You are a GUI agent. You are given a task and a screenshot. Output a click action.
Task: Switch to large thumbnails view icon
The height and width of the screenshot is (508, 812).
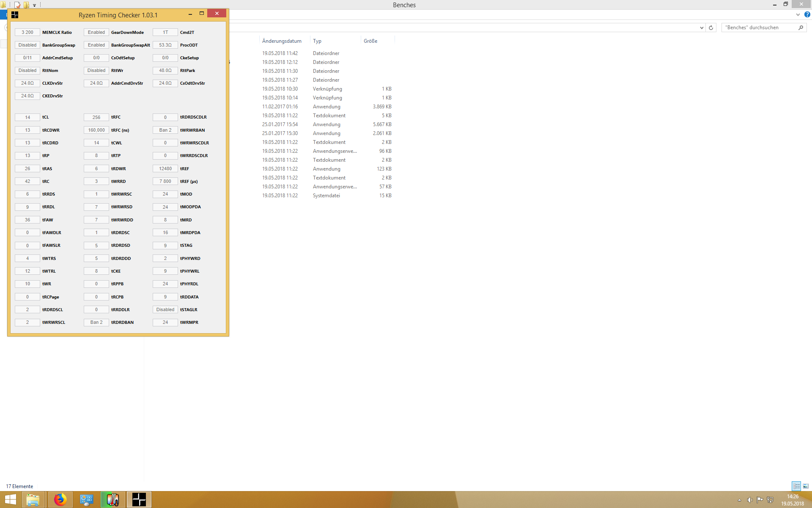[806, 486]
